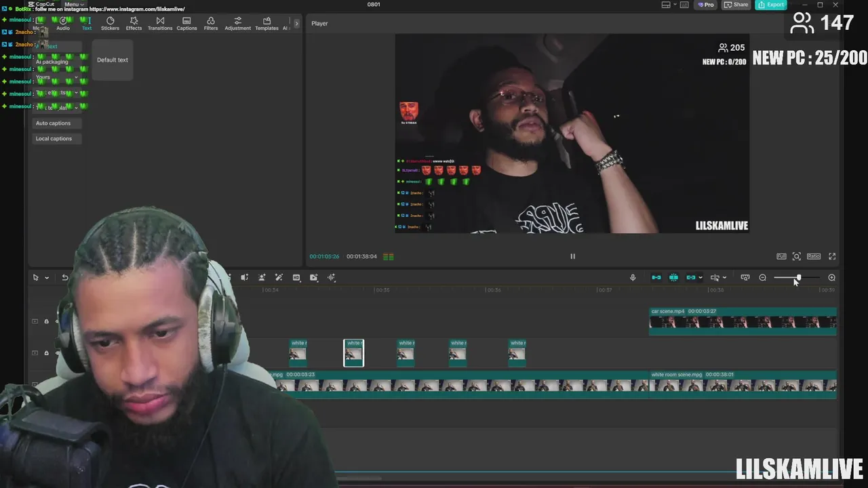Image resolution: width=868 pixels, height=488 pixels.
Task: Click the auto reframe person icon
Action: pos(262,277)
